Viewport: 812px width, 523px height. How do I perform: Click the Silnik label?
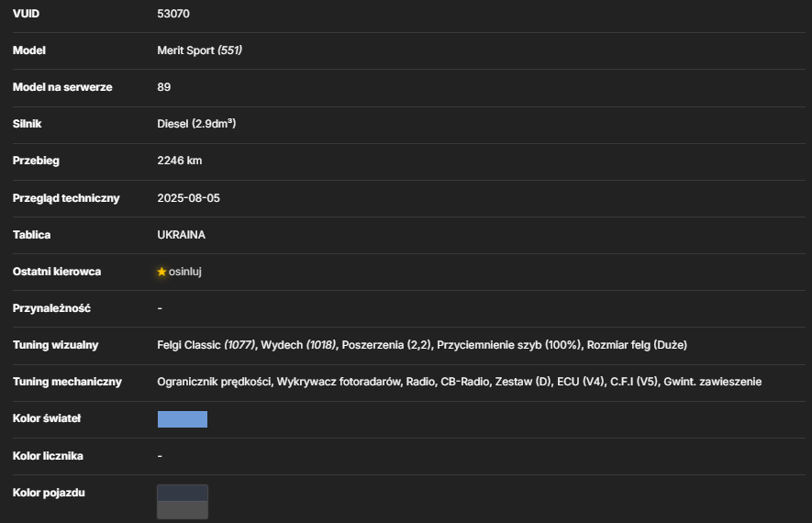(27, 124)
